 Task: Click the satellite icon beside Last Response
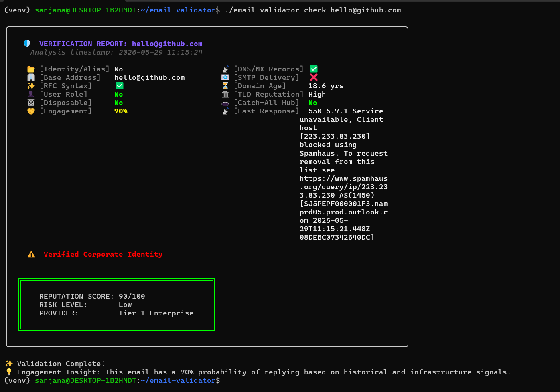point(225,111)
